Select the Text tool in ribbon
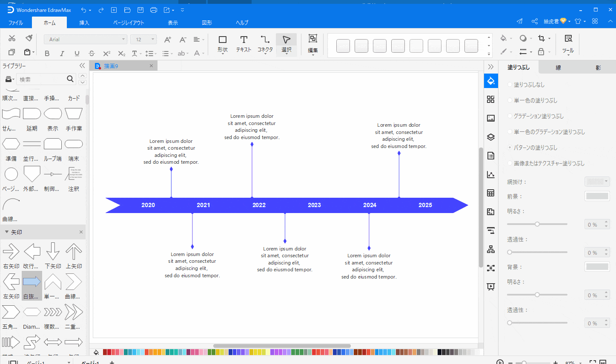The width and height of the screenshot is (616, 364). (x=244, y=44)
